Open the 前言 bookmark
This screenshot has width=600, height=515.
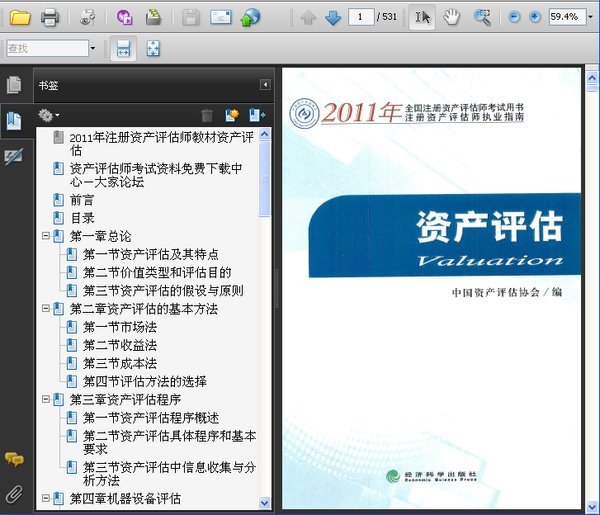82,200
